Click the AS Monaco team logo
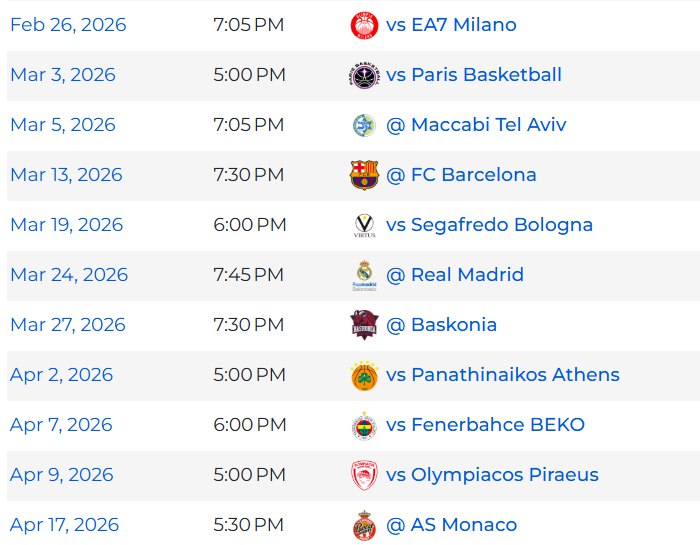Viewport: 700px width, 545px height. point(364,525)
